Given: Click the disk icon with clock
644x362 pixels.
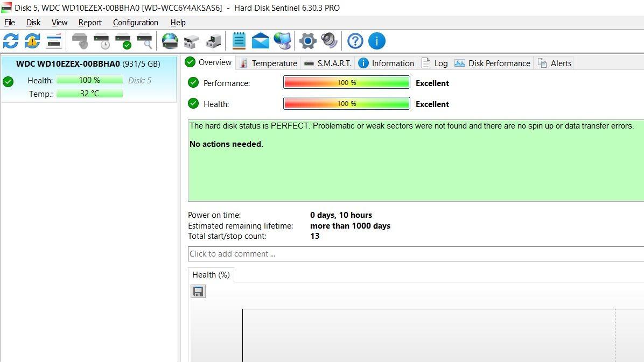Looking at the screenshot, I should (102, 41).
